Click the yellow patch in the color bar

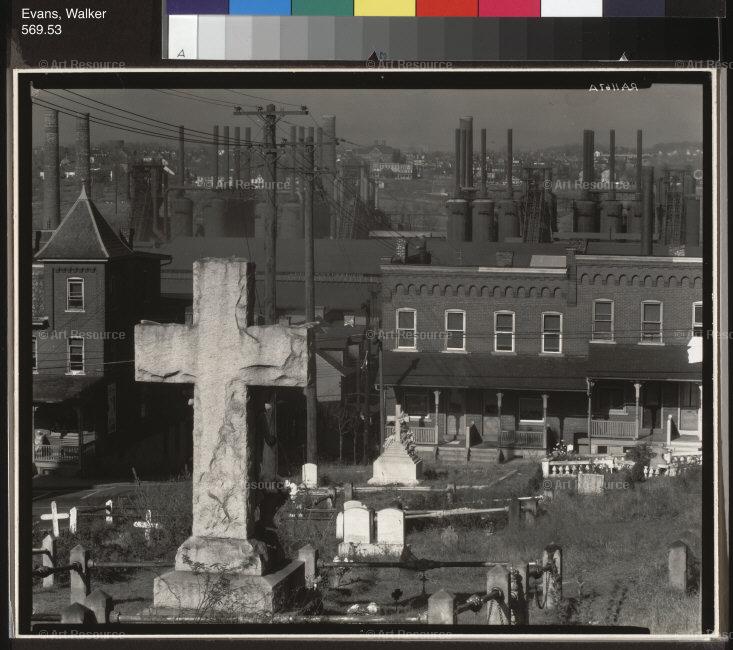[x=385, y=8]
